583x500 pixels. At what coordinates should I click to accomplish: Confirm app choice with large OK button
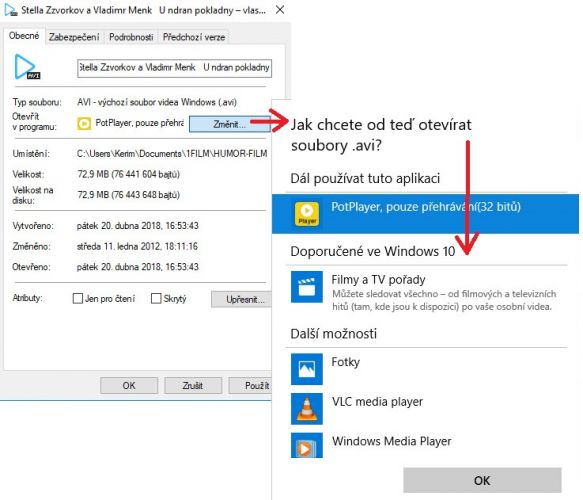482,480
